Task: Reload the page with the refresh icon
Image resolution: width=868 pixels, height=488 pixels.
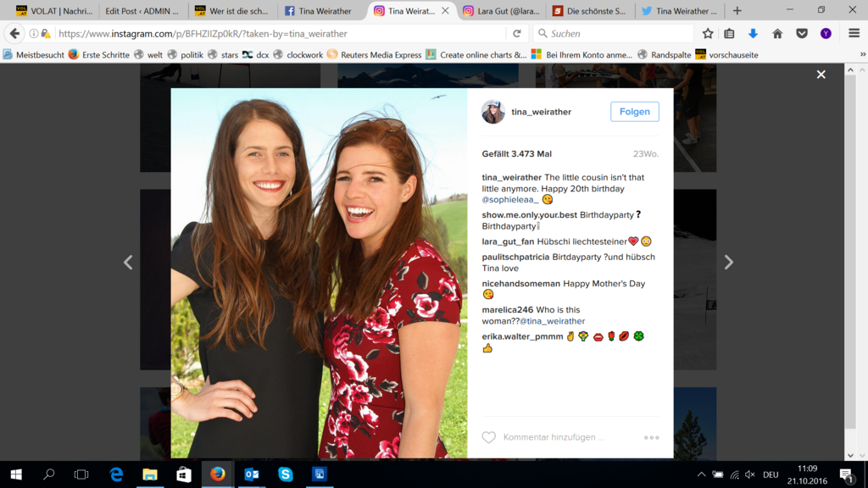Action: pos(517,34)
